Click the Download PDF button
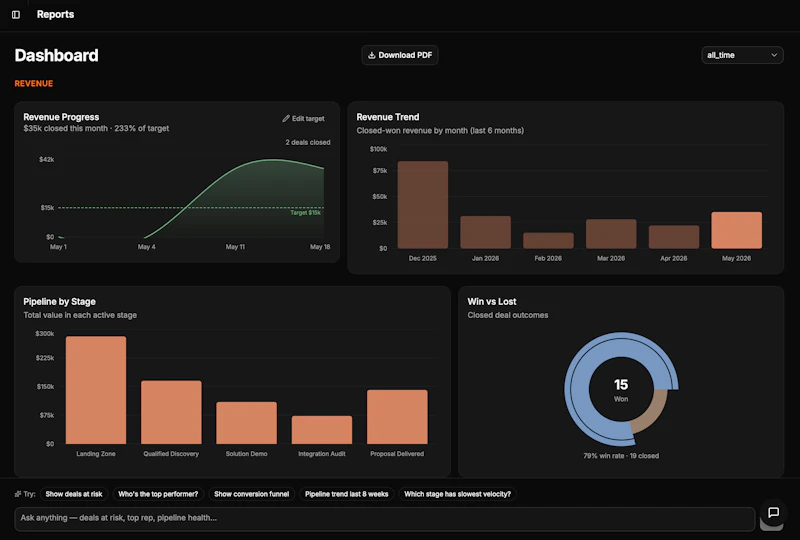Viewport: 800px width, 540px height. tap(399, 55)
